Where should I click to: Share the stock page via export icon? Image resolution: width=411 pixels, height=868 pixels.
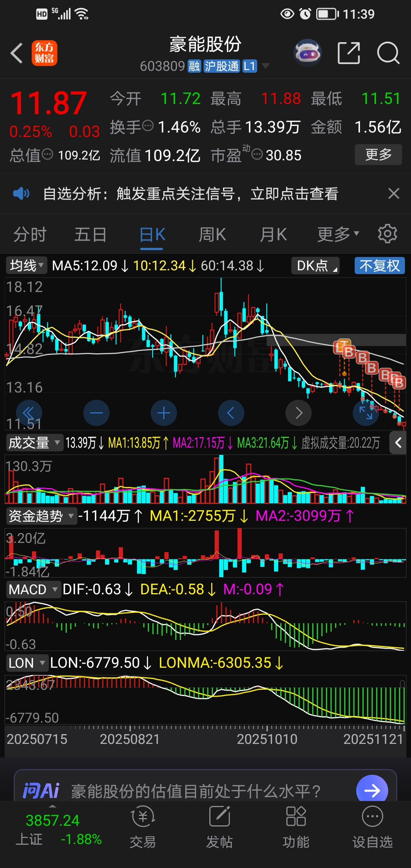pos(349,53)
